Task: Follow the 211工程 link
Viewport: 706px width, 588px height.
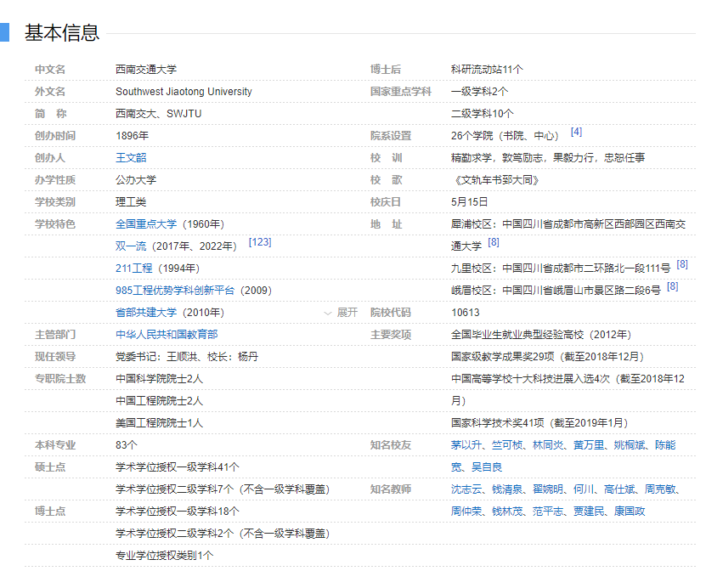Action: pos(134,269)
